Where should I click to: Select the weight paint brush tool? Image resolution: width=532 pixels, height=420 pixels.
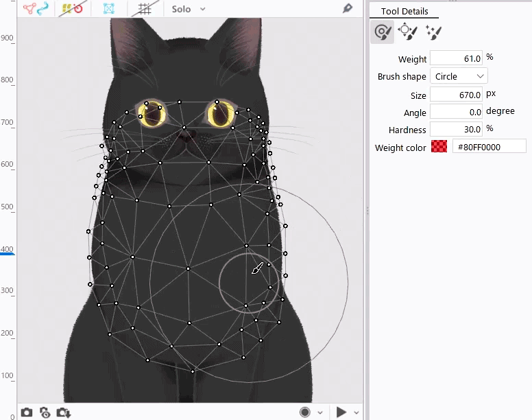tap(382, 32)
